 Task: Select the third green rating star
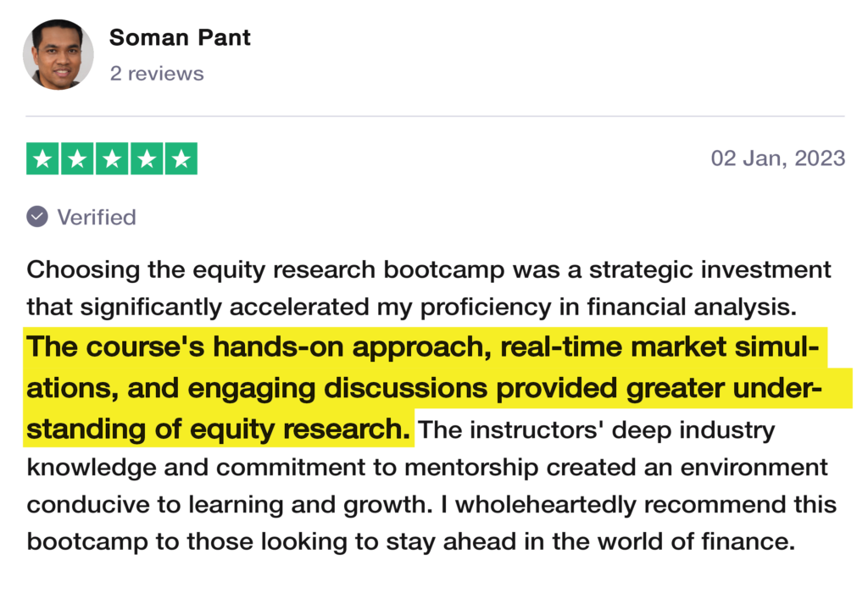[112, 159]
